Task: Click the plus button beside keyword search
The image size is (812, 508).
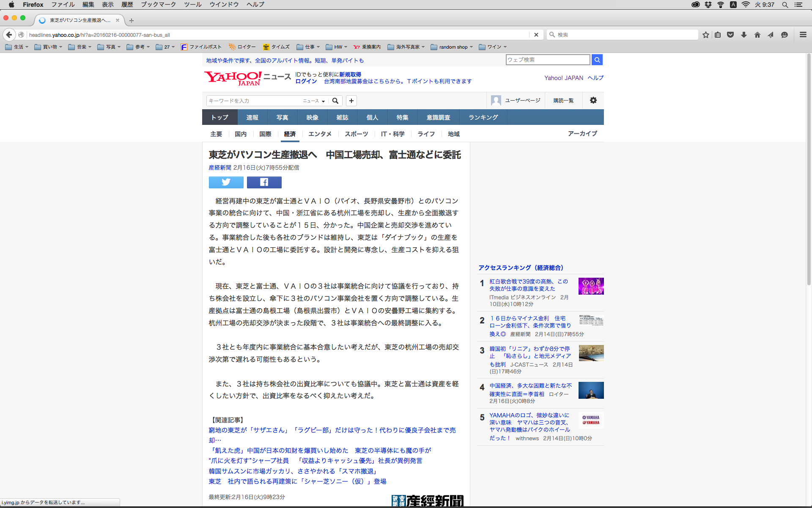Action: (x=351, y=101)
